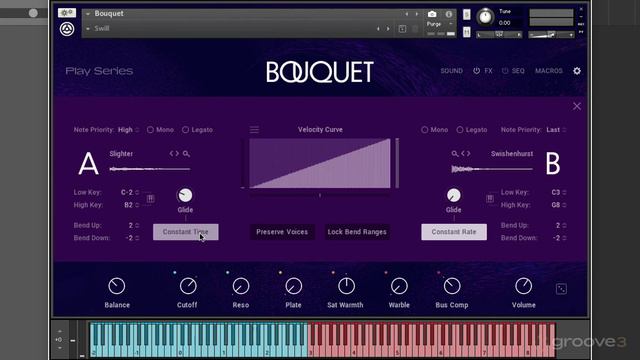Change layer A Bend Down value
This screenshot has width=640, height=360.
[x=132, y=238]
